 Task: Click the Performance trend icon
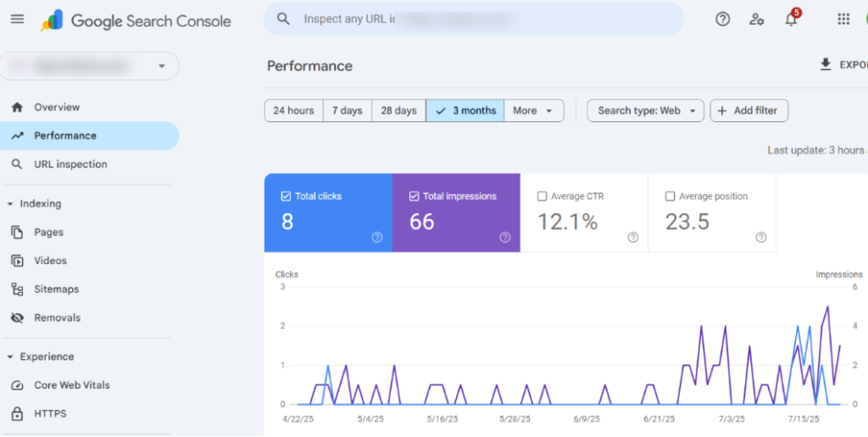[x=17, y=136]
